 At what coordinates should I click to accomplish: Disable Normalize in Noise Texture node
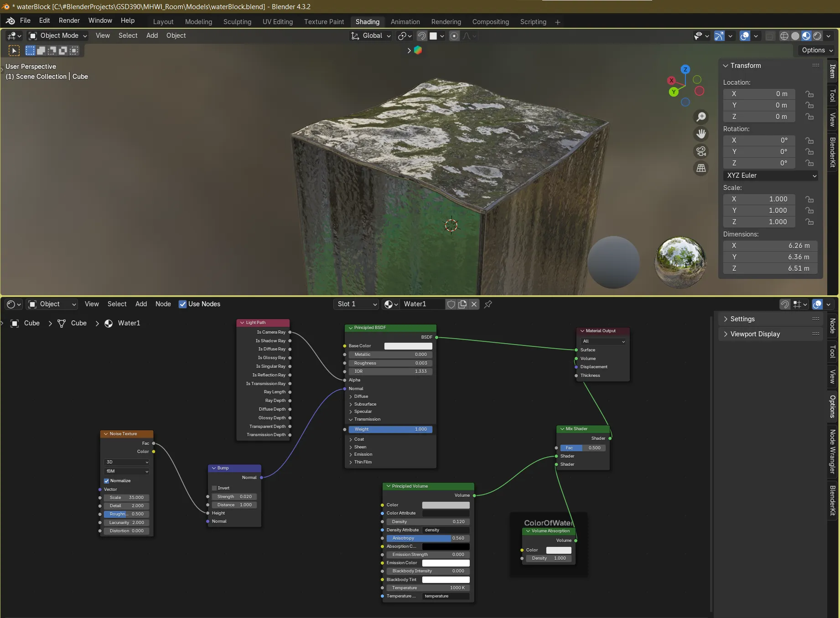(107, 481)
